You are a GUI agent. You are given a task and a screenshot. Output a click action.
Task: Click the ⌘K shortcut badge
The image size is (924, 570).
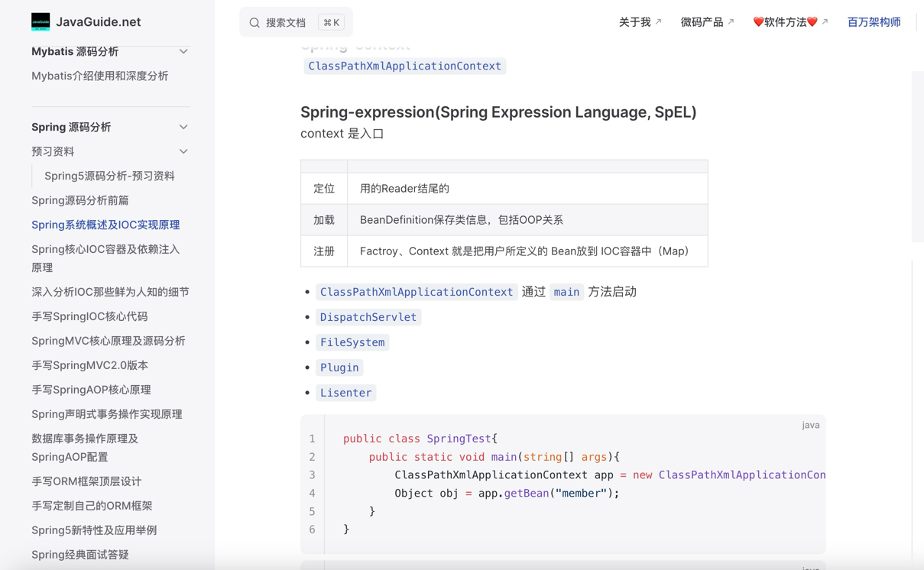tap(331, 23)
